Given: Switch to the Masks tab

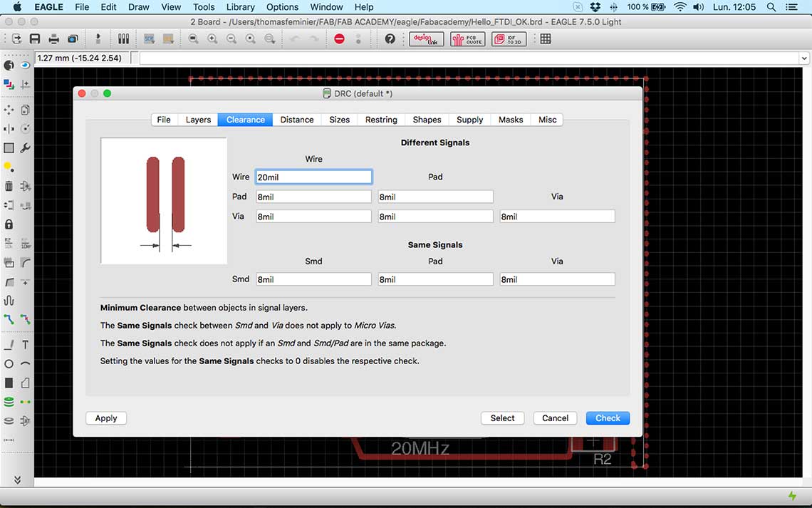Looking at the screenshot, I should coord(511,120).
